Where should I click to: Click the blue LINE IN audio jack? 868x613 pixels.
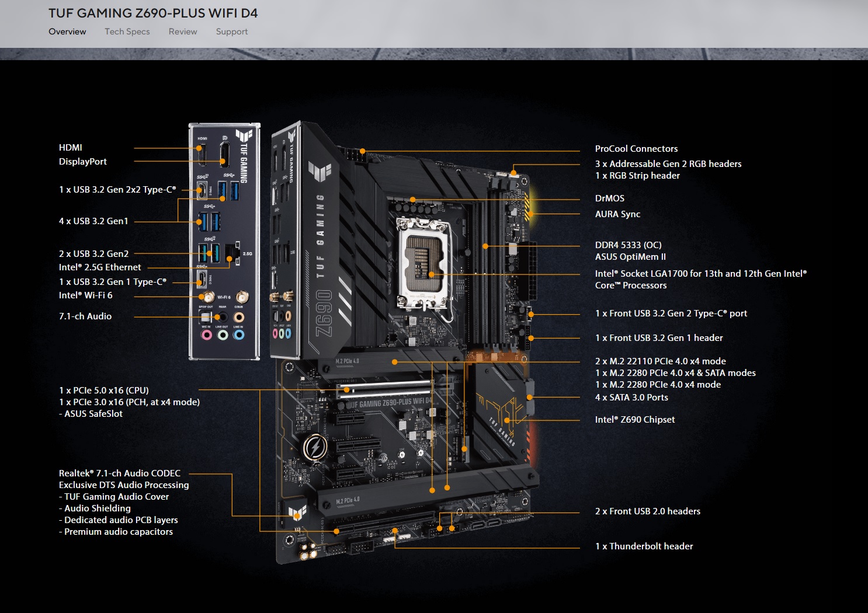point(238,335)
